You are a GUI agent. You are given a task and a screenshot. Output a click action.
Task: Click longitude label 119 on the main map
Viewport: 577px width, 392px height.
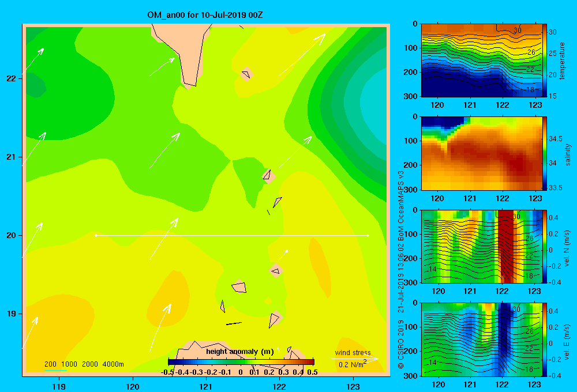pyautogui.click(x=59, y=386)
